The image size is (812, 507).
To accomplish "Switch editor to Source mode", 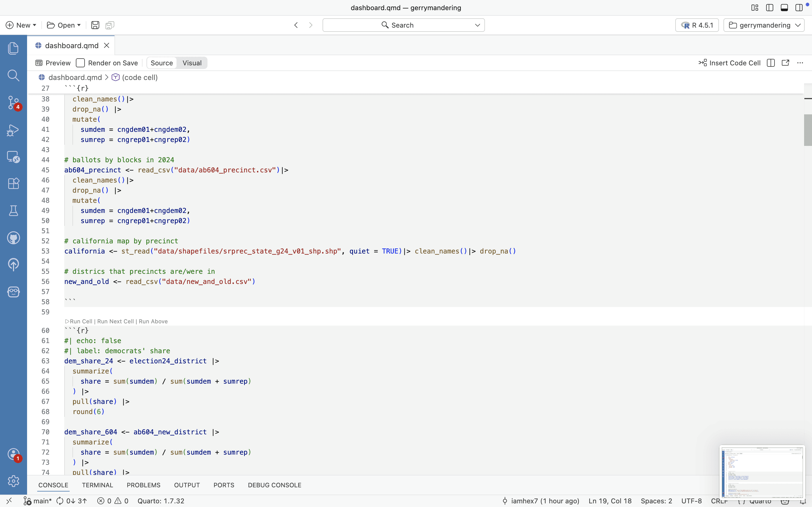I will [x=161, y=63].
